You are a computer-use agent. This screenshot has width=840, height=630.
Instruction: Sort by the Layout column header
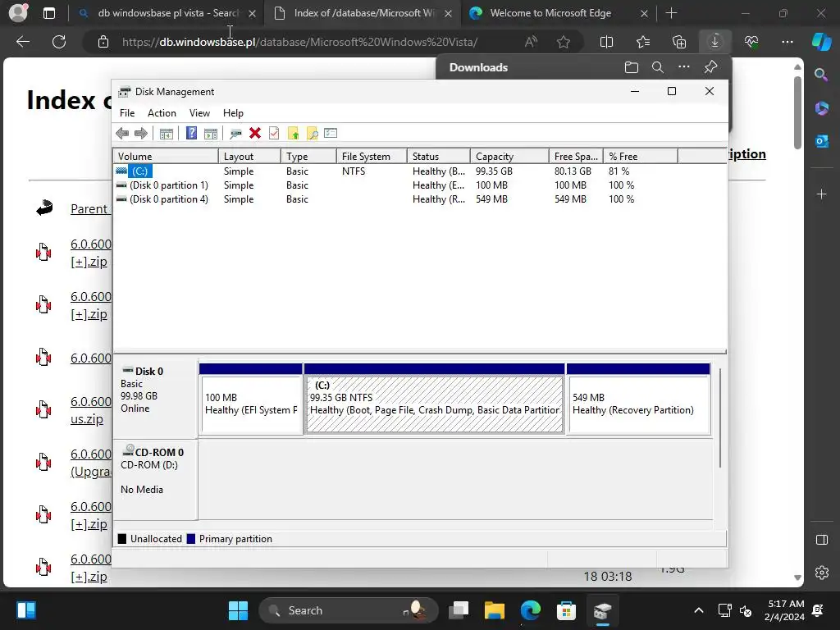(249, 157)
